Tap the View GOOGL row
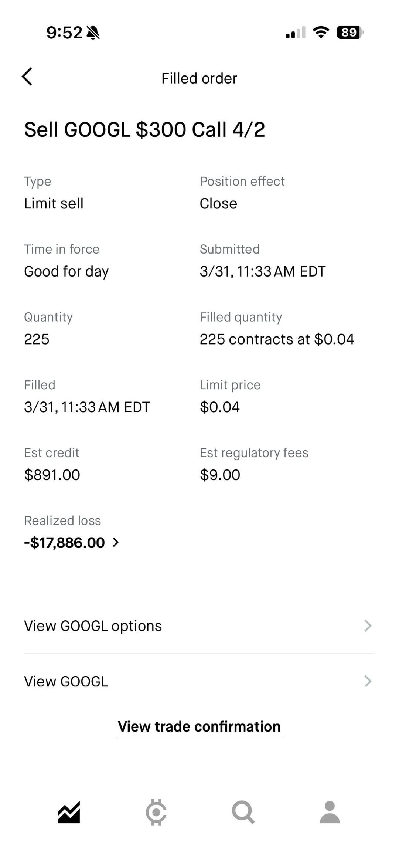This screenshot has width=399, height=868. pos(66,681)
